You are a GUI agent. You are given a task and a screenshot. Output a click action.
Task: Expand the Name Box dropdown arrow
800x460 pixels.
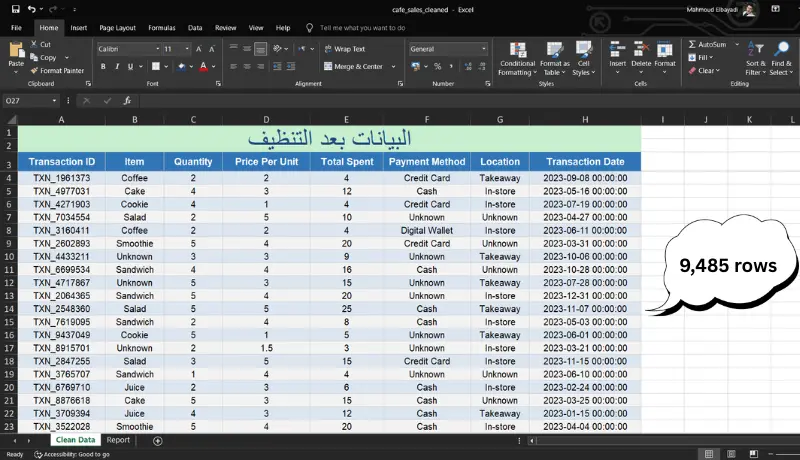click(54, 100)
